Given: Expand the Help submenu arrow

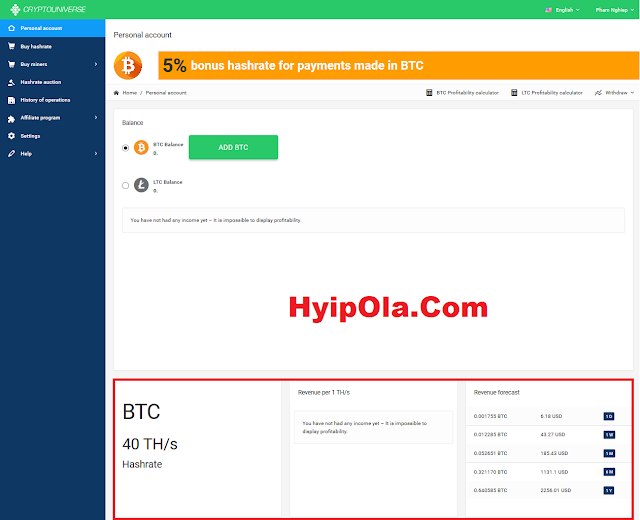Looking at the screenshot, I should [x=96, y=153].
